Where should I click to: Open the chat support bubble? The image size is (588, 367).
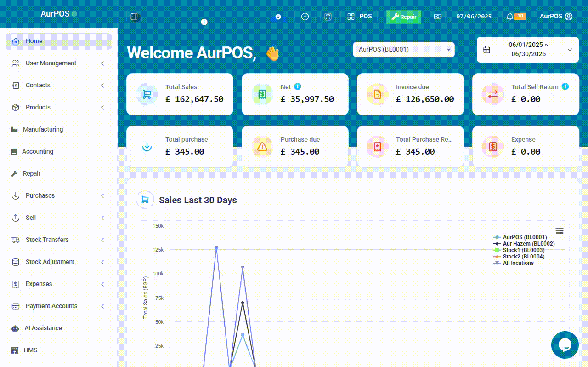[x=565, y=345]
